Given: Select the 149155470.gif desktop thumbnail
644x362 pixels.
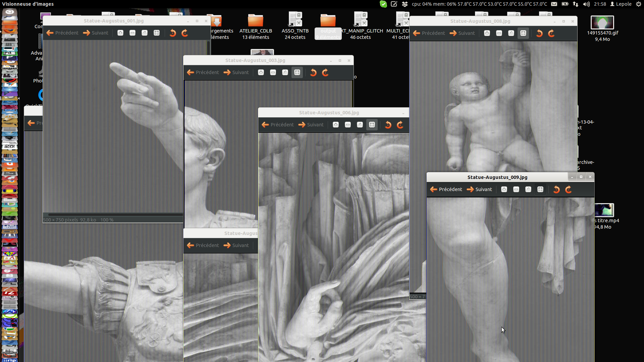Looking at the screenshot, I should (x=602, y=23).
